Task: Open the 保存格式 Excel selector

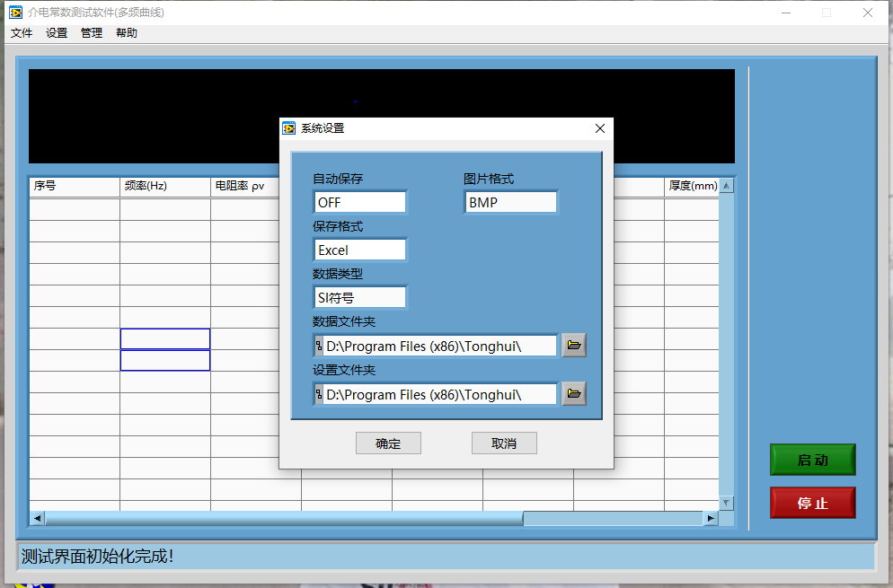Action: tap(359, 250)
